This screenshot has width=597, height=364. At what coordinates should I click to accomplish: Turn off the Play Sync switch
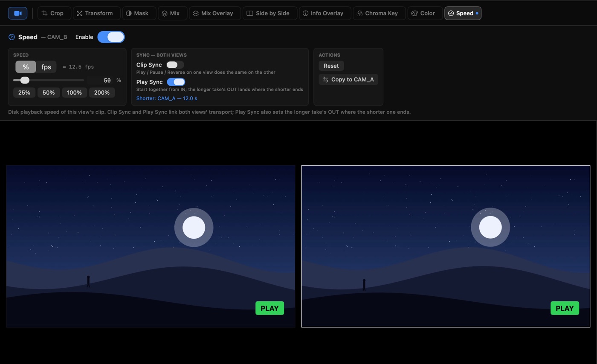pos(176,82)
